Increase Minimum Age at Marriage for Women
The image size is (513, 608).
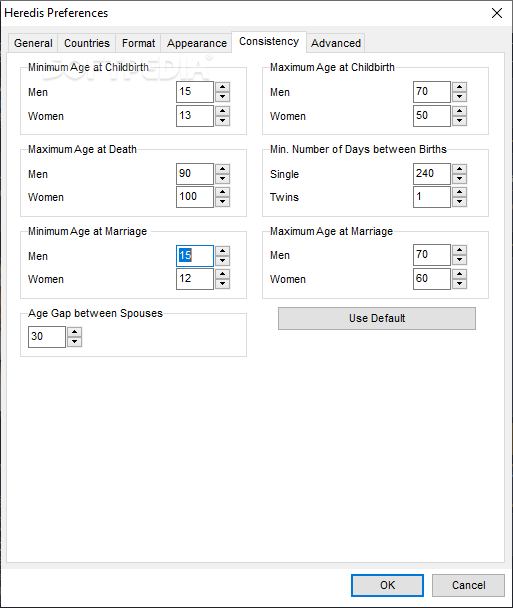coord(223,274)
